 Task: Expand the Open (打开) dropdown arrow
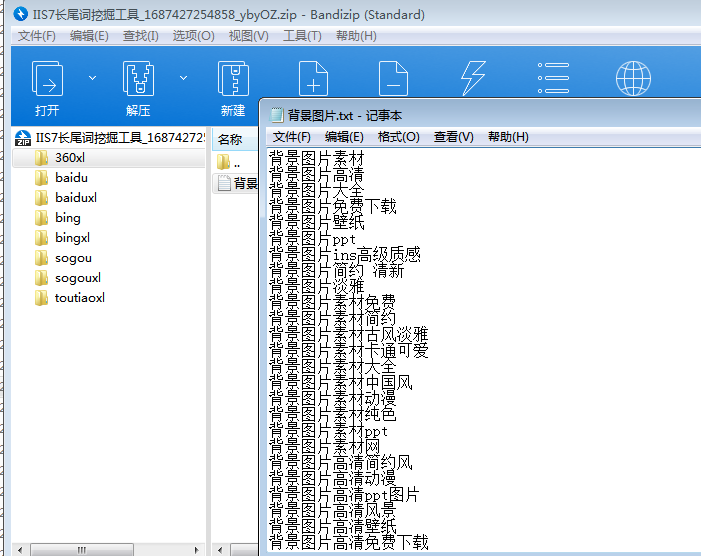[93, 78]
